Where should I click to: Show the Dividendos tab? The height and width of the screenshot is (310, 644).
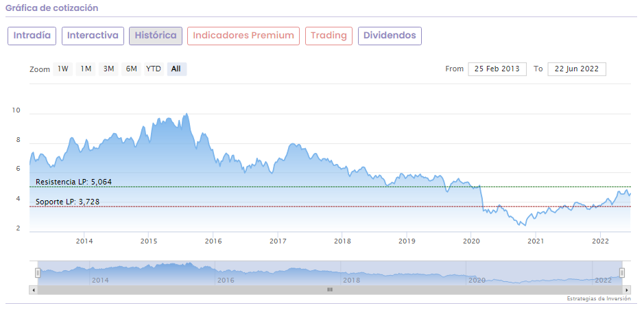(x=390, y=36)
